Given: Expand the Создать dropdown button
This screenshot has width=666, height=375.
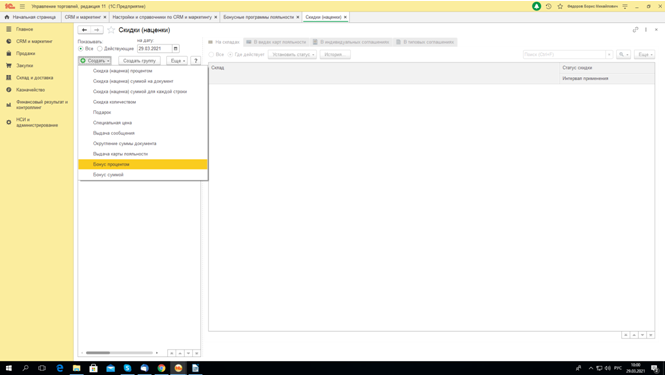Looking at the screenshot, I should click(x=95, y=61).
